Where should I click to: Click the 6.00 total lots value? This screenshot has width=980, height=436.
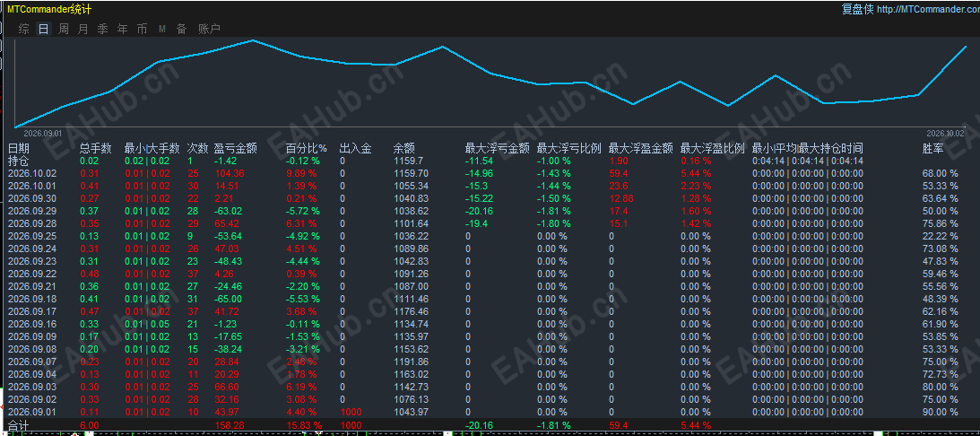pos(90,425)
